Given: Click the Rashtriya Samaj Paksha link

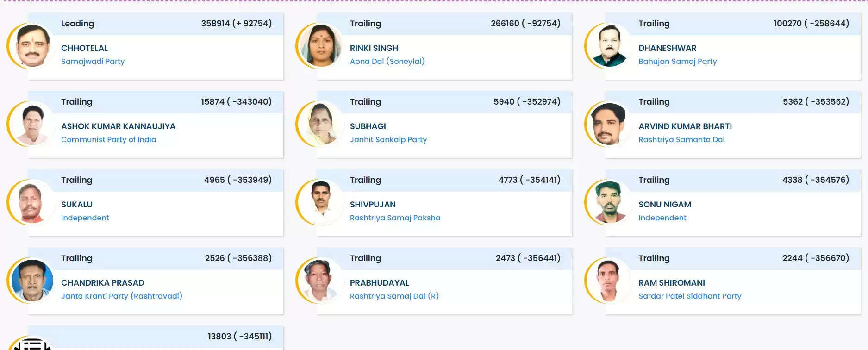Looking at the screenshot, I should (395, 218).
